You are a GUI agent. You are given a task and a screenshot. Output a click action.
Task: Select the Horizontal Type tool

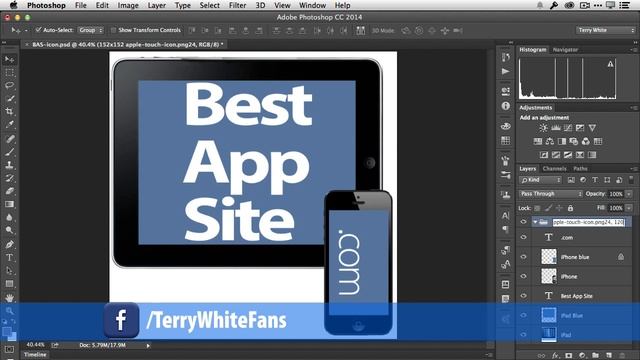point(9,258)
